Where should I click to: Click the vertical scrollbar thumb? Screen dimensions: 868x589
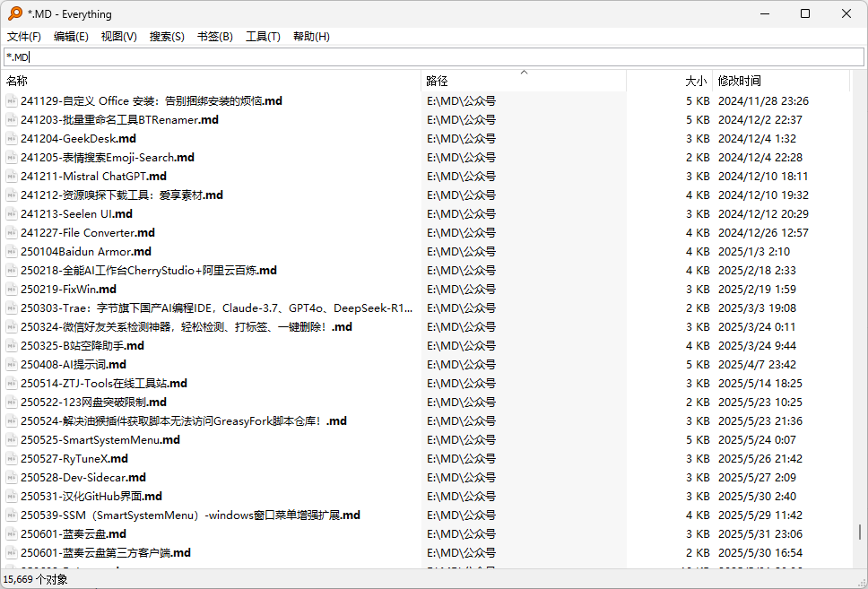[860, 532]
